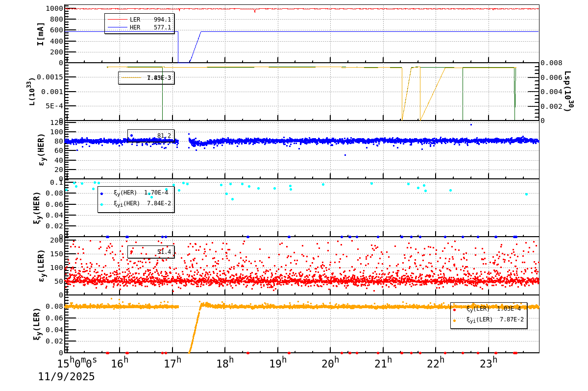Select the luminosity legend box with the E-3 value
This screenshot has height=391, width=588.
click(146, 78)
